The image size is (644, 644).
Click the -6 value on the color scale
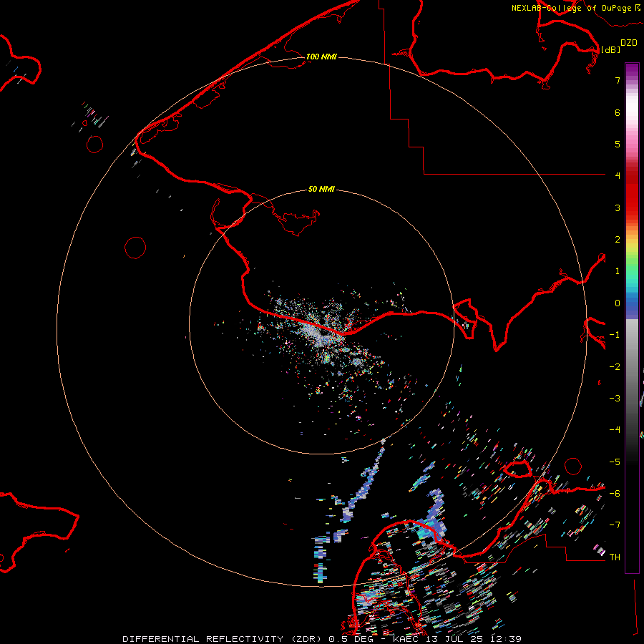(x=615, y=494)
